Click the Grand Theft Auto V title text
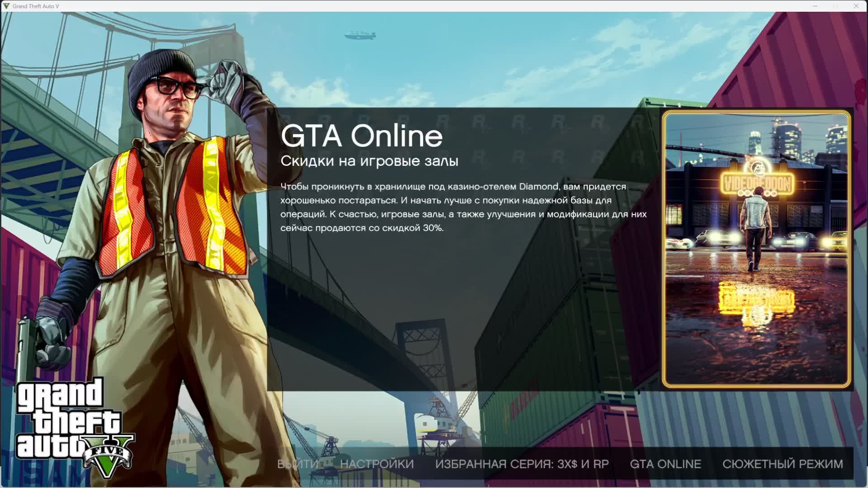This screenshot has height=488, width=868. (36, 6)
